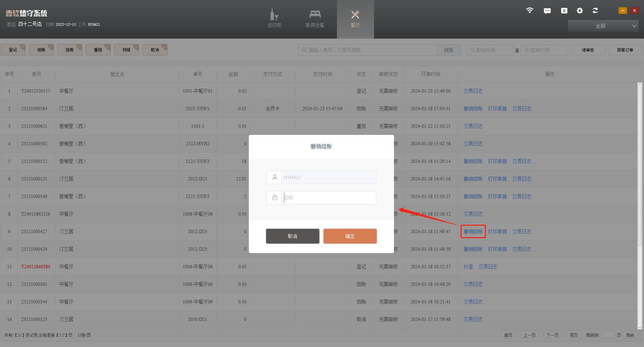Click the Wi-Fi network status icon
Screen dimensions: 644x347
pyautogui.click(x=529, y=11)
